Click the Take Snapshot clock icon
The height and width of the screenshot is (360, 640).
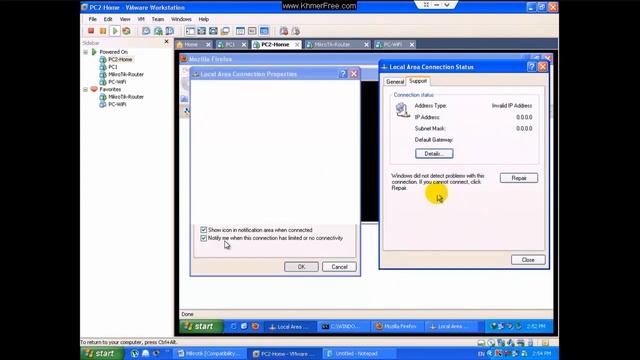pyautogui.click(x=146, y=31)
